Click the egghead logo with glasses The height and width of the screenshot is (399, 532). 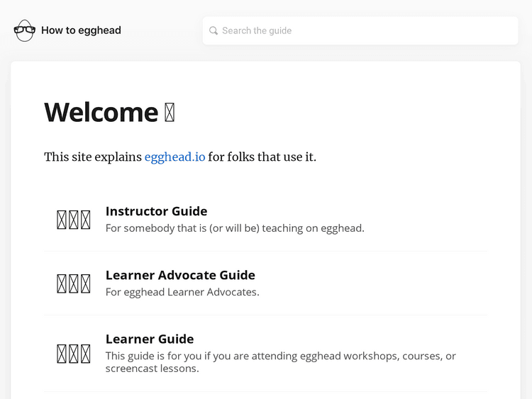[24, 30]
